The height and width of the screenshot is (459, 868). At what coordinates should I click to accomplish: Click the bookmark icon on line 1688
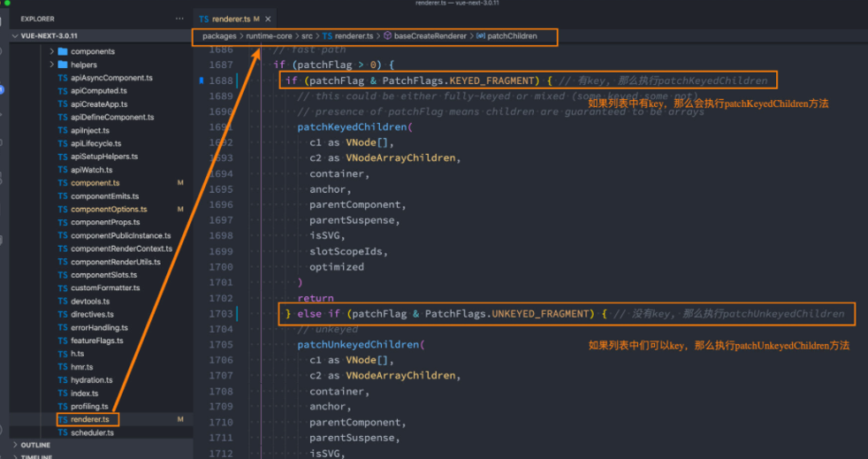point(201,80)
